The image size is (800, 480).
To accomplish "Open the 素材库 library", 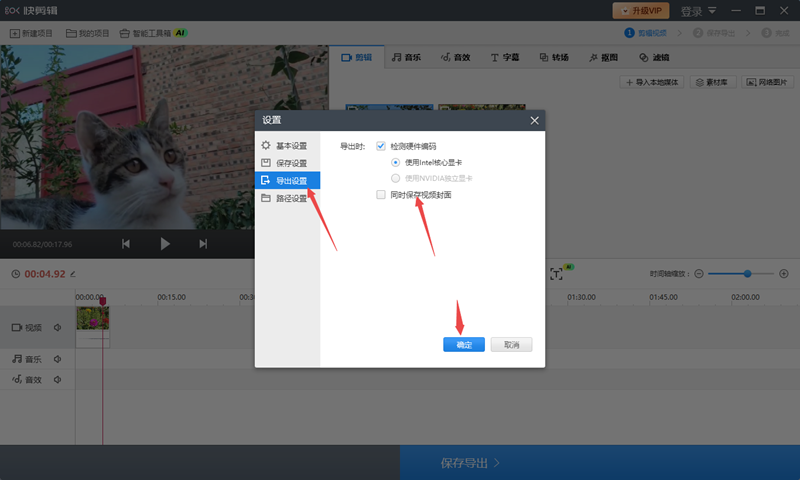I will click(x=713, y=82).
